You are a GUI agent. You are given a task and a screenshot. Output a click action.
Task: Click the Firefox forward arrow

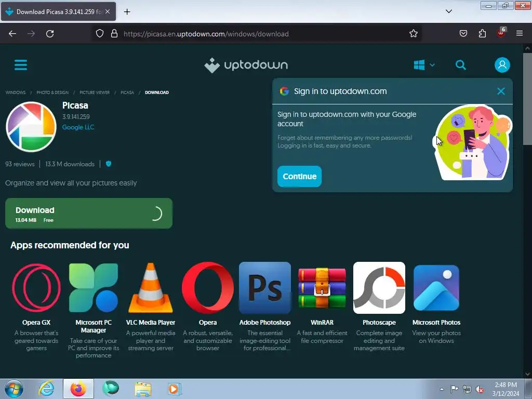[x=31, y=34]
